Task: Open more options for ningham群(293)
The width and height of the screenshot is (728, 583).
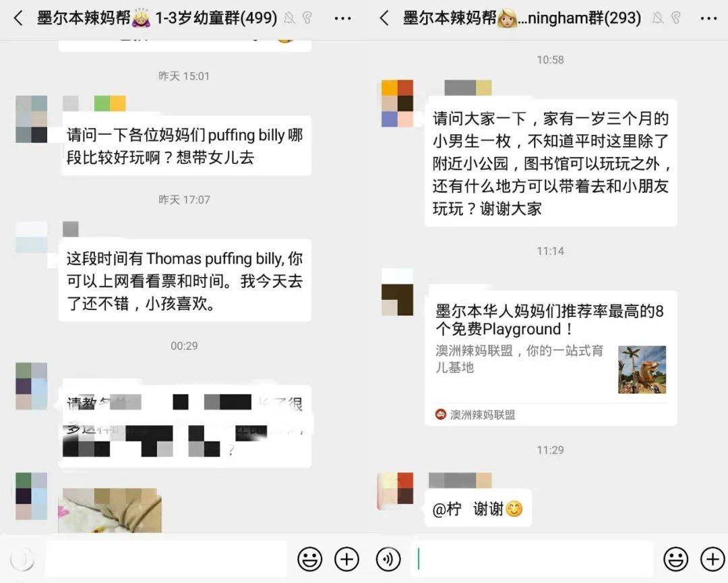Action: [x=708, y=19]
